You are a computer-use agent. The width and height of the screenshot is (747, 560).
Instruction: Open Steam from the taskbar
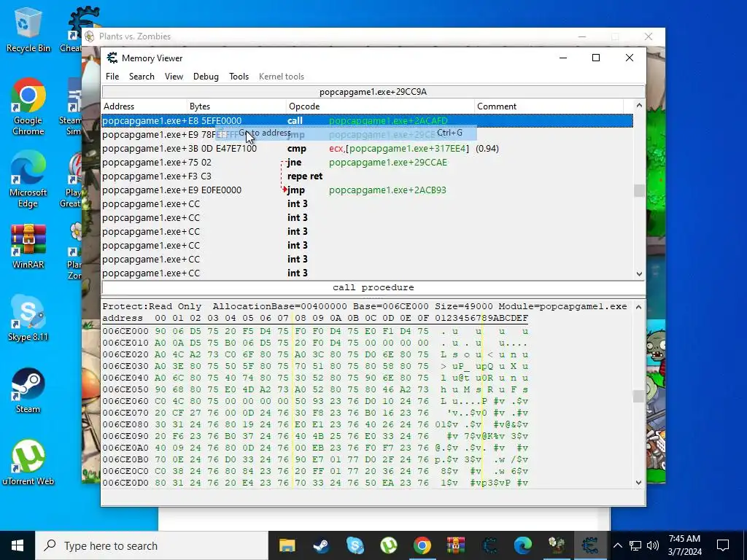(x=321, y=545)
